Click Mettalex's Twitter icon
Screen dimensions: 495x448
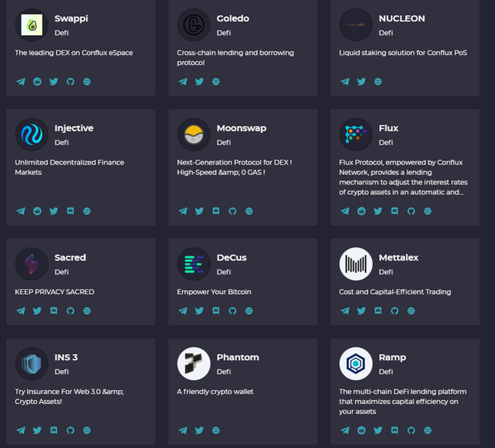362,311
